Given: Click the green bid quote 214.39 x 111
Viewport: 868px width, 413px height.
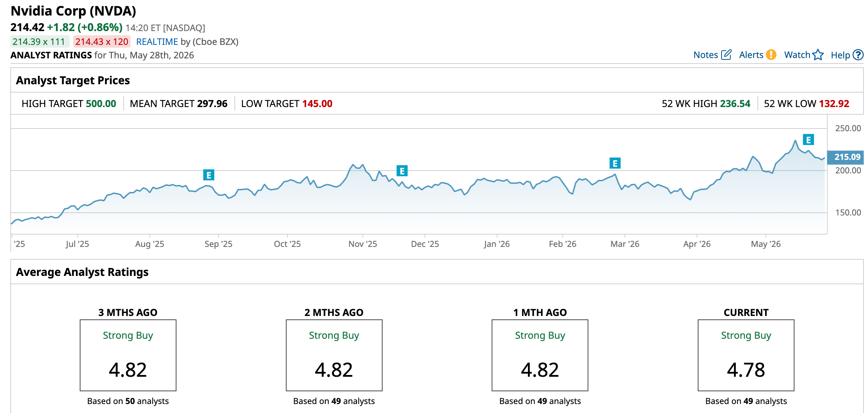Looking at the screenshot, I should coord(40,42).
